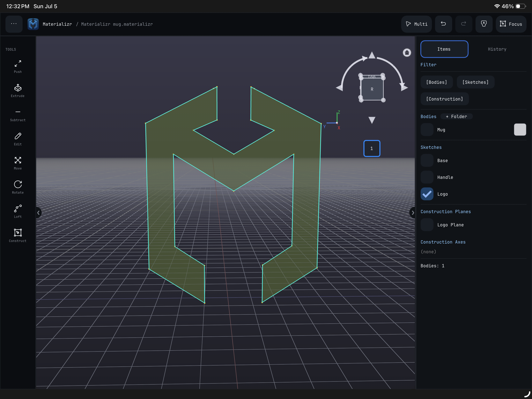This screenshot has width=532, height=399.
Task: Click the Filter heading
Action: click(428, 65)
